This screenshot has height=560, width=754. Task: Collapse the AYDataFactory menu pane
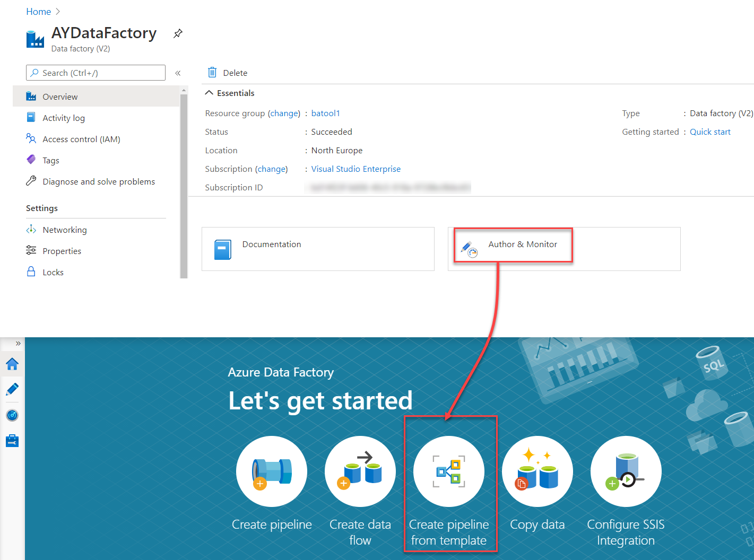(178, 73)
